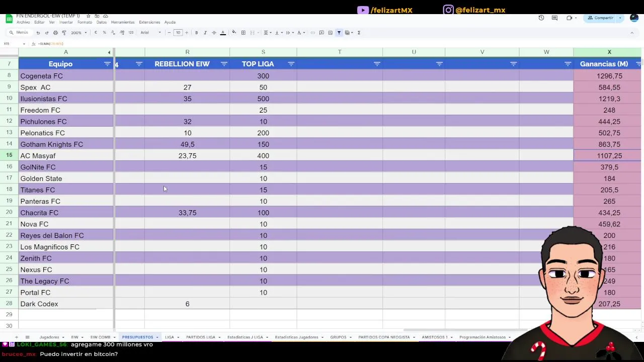
Task: Switch to the PARTIDOS LIGA tab
Action: (x=200, y=337)
